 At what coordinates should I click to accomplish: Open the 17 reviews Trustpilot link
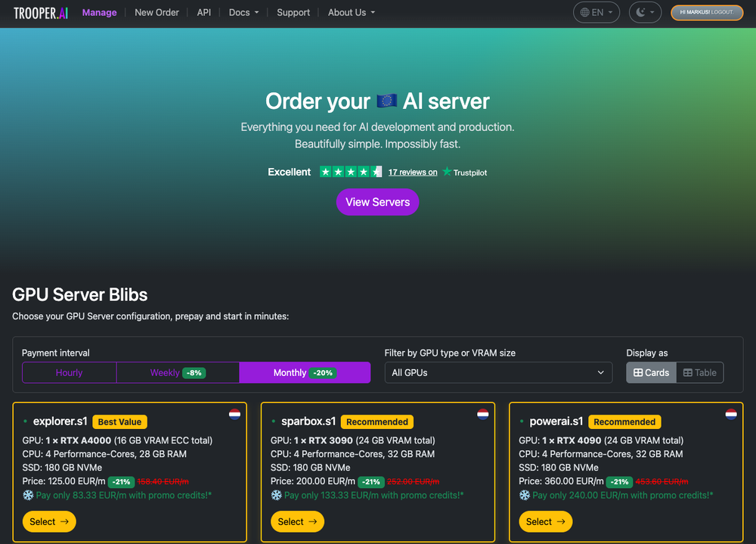coord(412,172)
